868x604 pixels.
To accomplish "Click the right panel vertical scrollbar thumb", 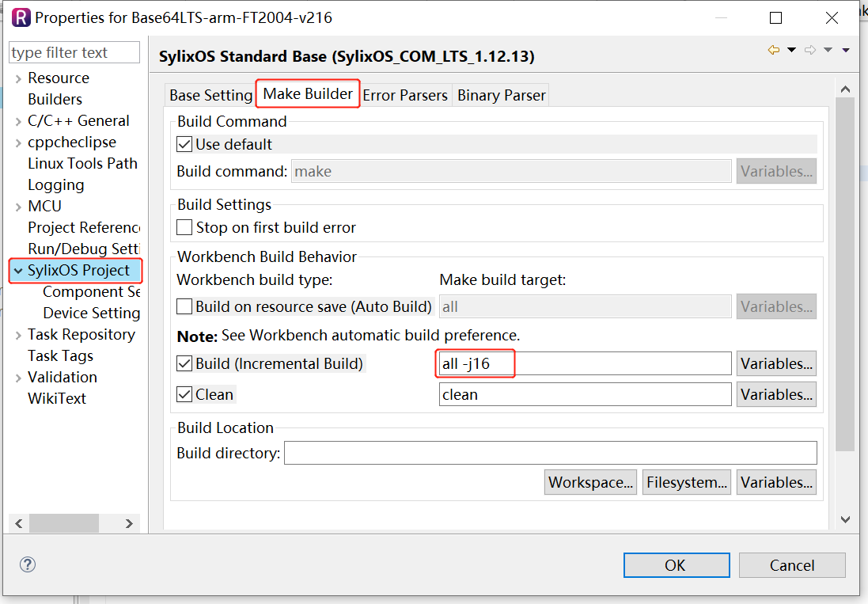I will click(845, 274).
